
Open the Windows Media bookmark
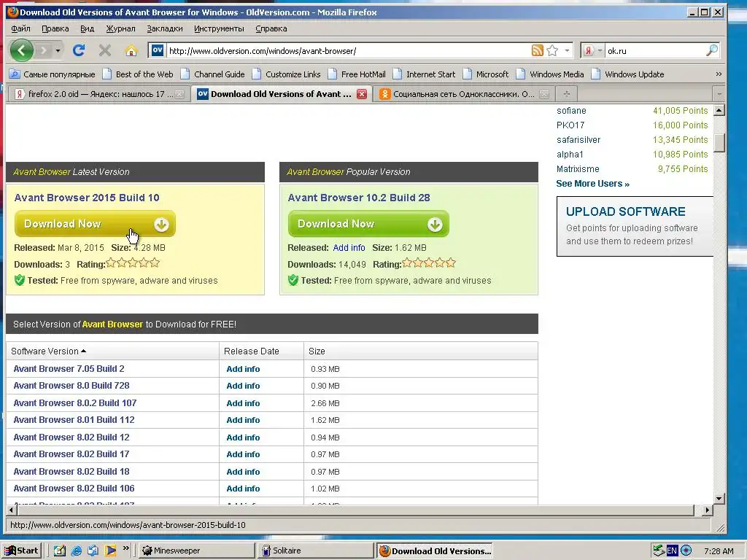pyautogui.click(x=550, y=74)
